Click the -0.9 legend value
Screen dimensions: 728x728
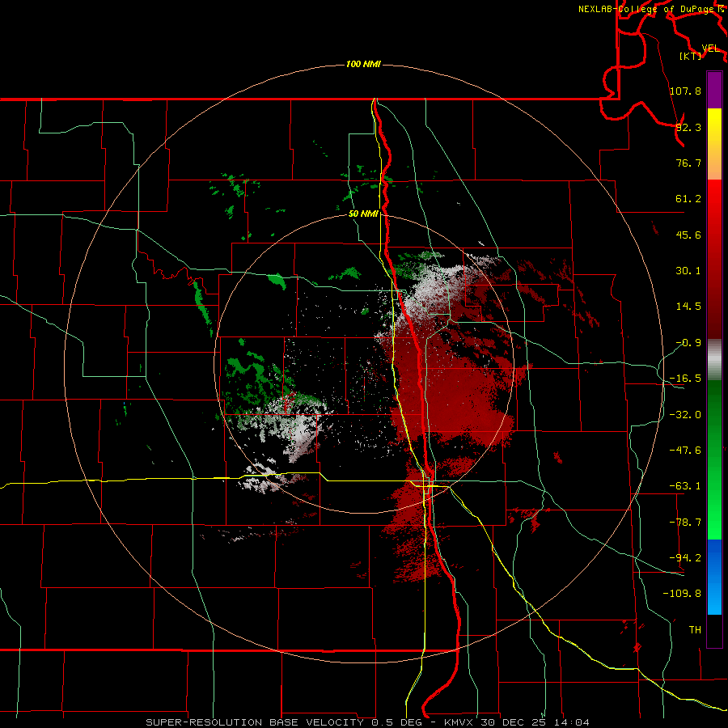[688, 343]
